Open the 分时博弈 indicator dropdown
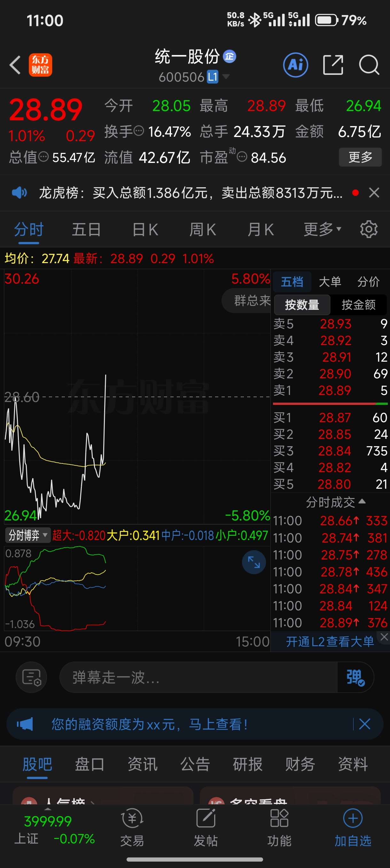Image resolution: width=390 pixels, height=868 pixels. (x=28, y=535)
